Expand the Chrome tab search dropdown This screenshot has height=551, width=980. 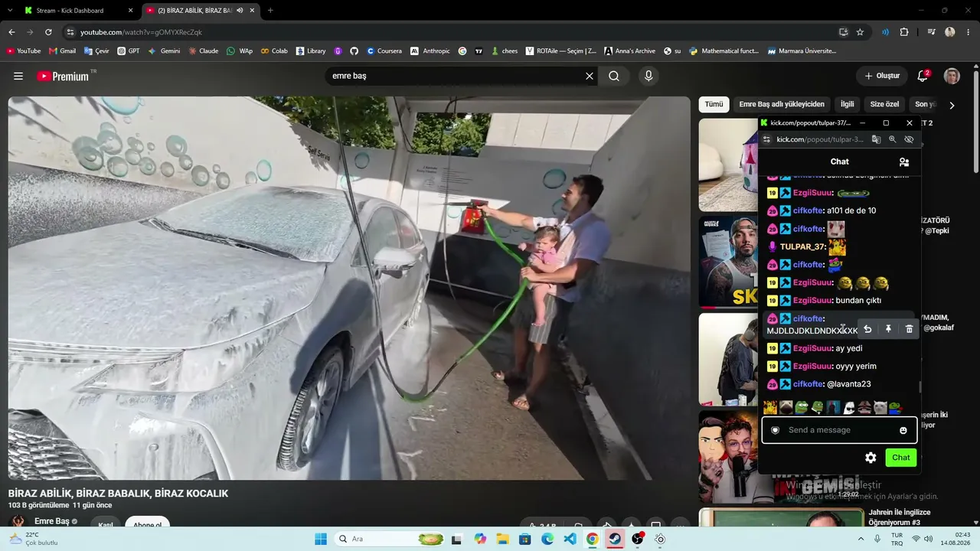click(x=10, y=11)
